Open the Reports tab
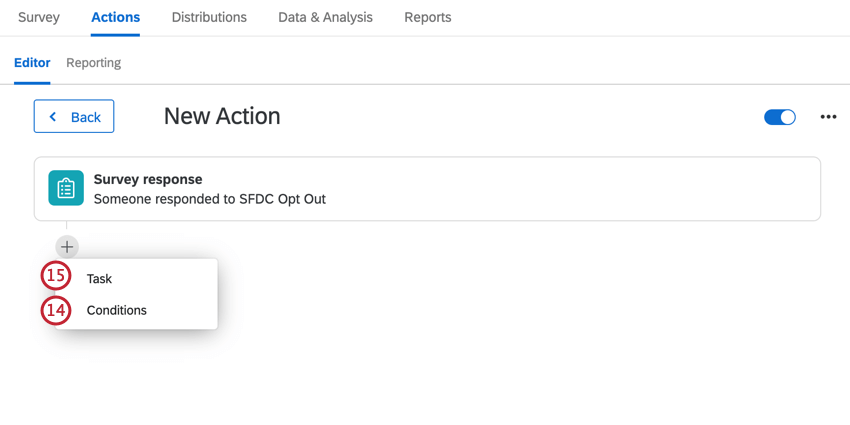Screen dimensions: 850x425 click(428, 17)
